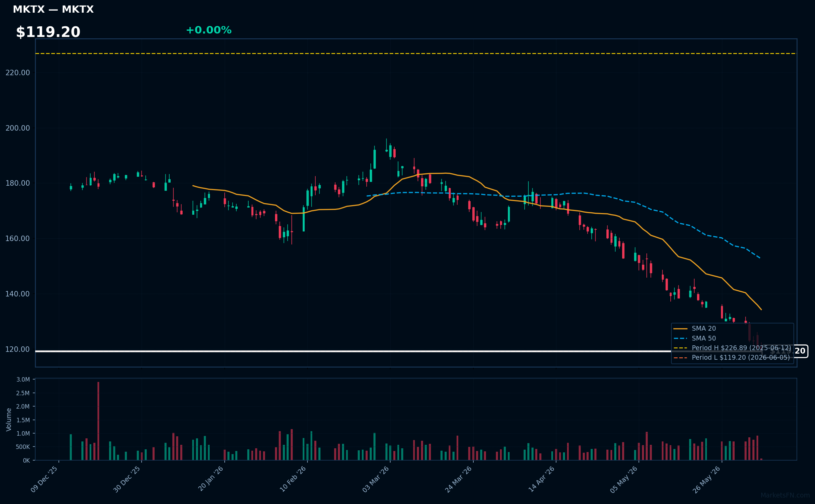Screen dimensions: 815x504
Task: Click the 3.0M volume axis label
Action: click(23, 380)
